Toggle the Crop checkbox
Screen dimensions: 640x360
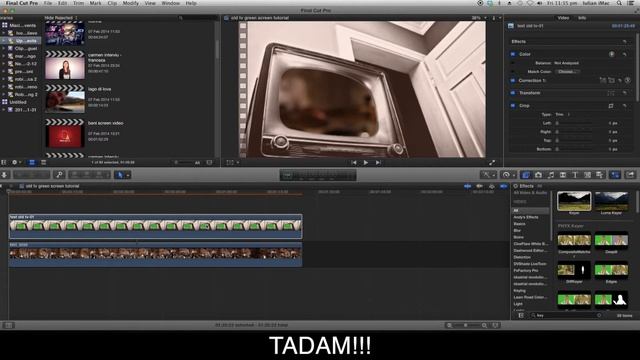tap(513, 105)
